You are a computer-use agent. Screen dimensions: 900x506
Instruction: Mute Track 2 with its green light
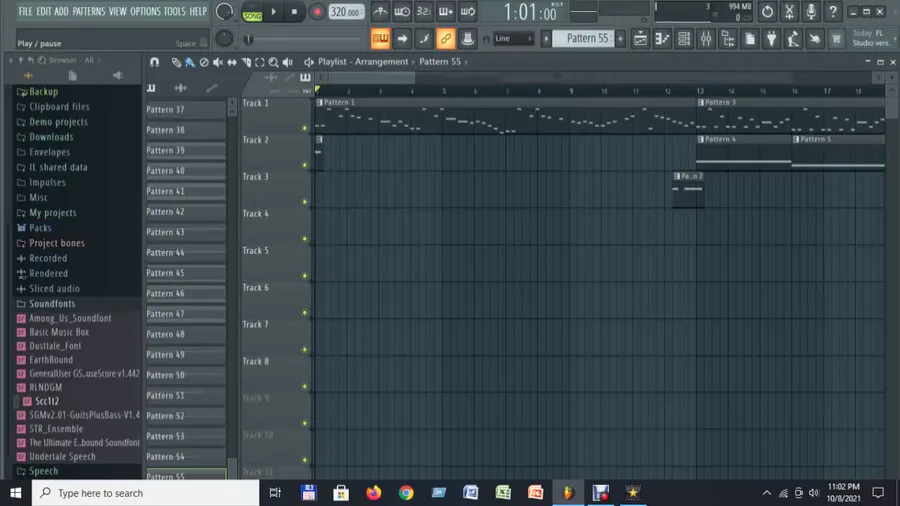[x=305, y=165]
